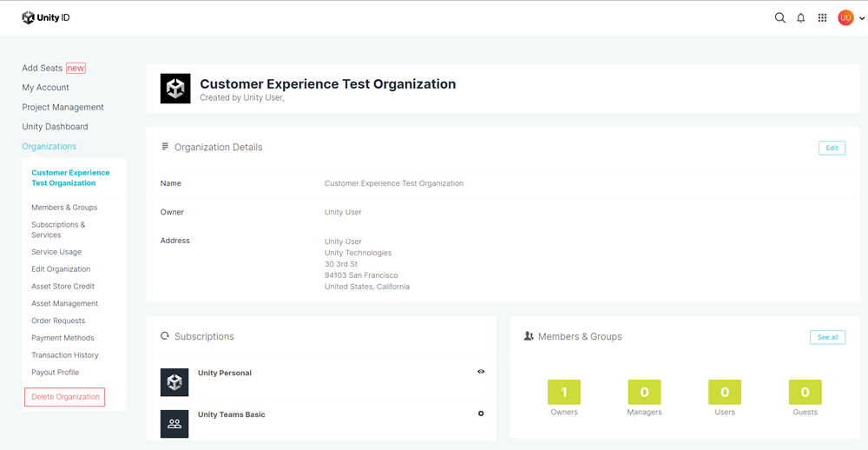Open Add Seats link marked new
The image size is (868, 450).
point(43,68)
